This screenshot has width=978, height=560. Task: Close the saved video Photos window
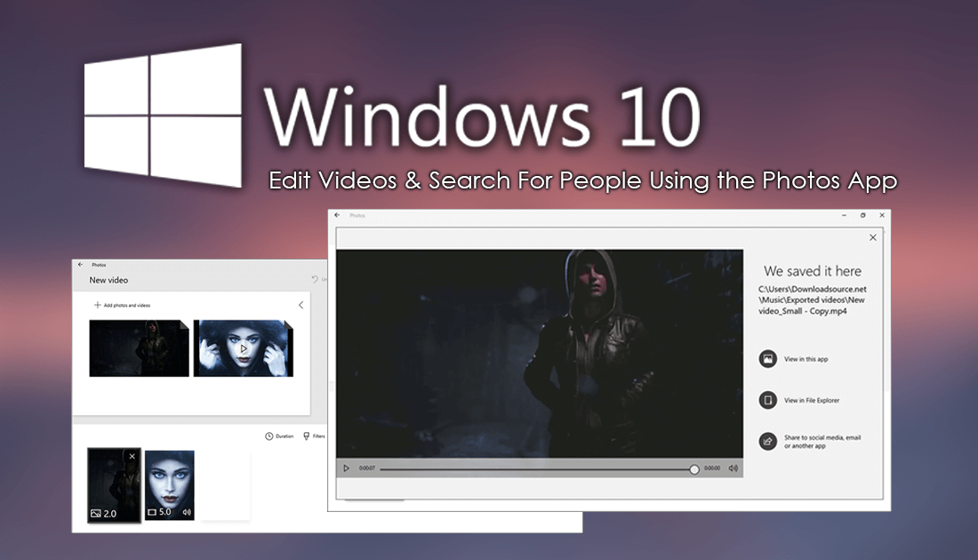coord(882,215)
